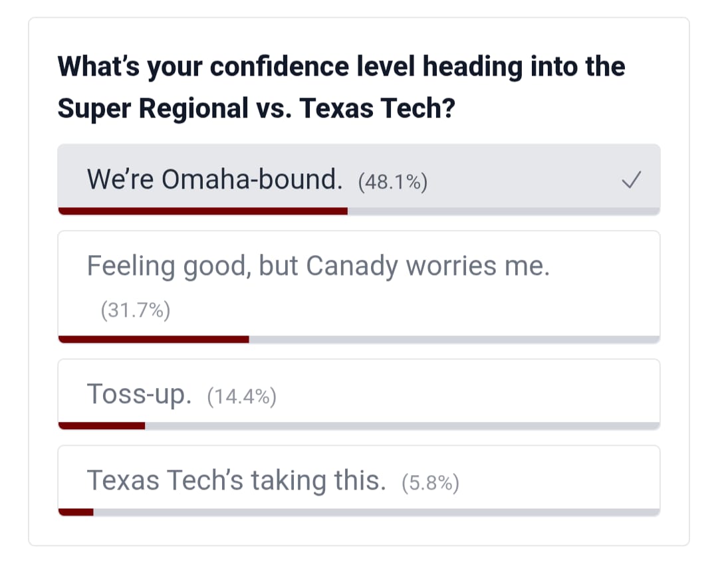Click the 31.7% result label
Image resolution: width=718 pixels, height=588 pixels.
pyautogui.click(x=136, y=310)
